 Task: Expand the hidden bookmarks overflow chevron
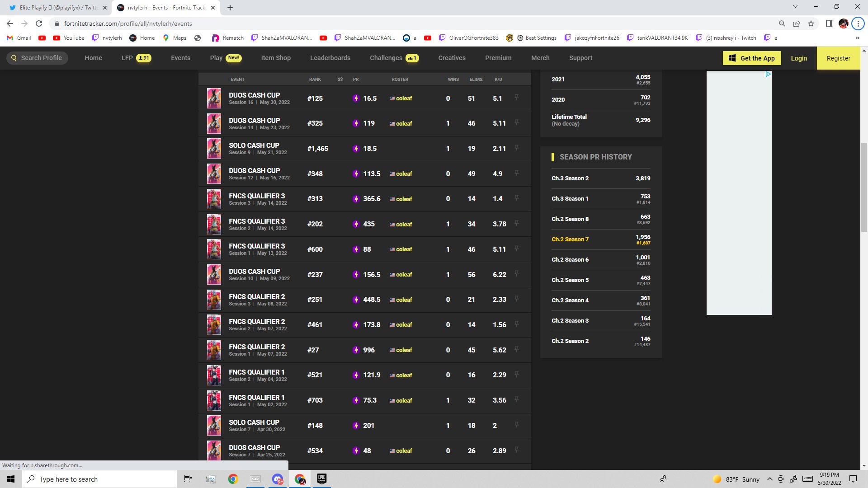click(857, 38)
